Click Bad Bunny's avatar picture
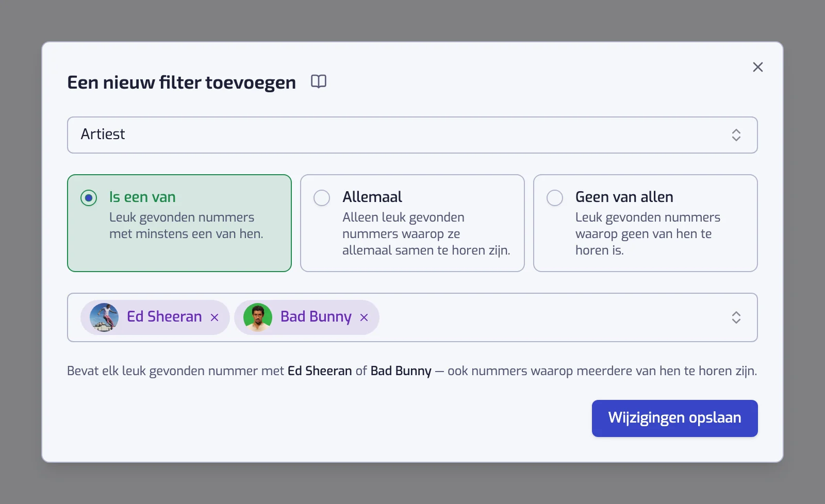Viewport: 825px width, 504px height. pyautogui.click(x=258, y=317)
